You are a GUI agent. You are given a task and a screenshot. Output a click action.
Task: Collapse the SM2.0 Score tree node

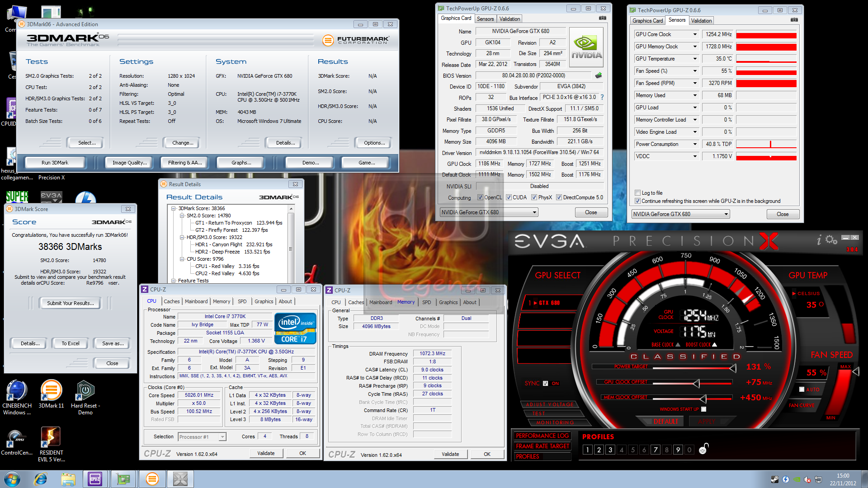[182, 216]
